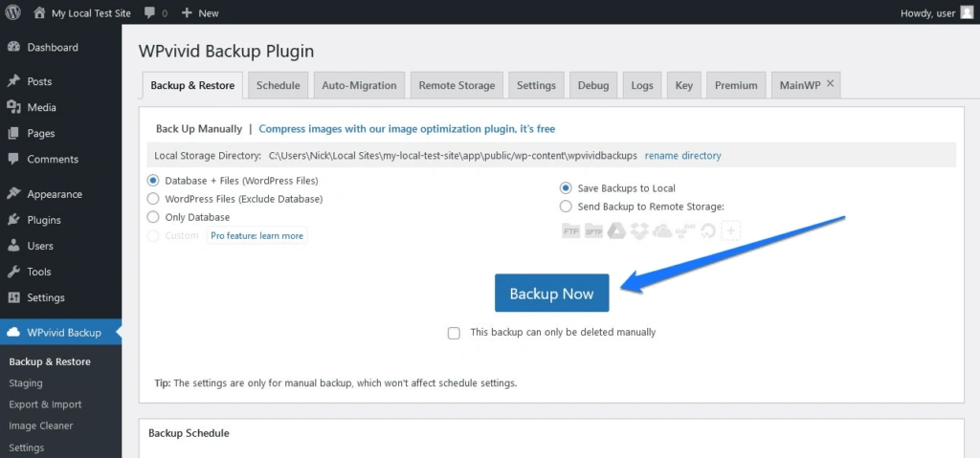Click the WordPress logo in admin bar
This screenshot has width=980, height=458.
point(13,13)
